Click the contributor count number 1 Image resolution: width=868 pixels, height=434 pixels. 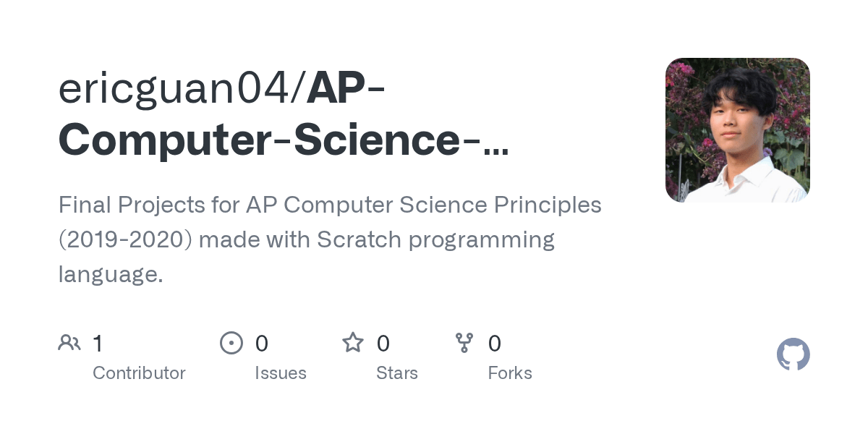point(98,343)
